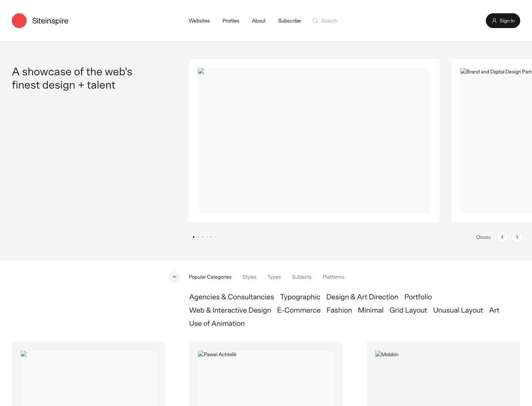The width and height of the screenshot is (532, 406).
Task: Open the Platforms filter tab
Action: pyautogui.click(x=333, y=277)
